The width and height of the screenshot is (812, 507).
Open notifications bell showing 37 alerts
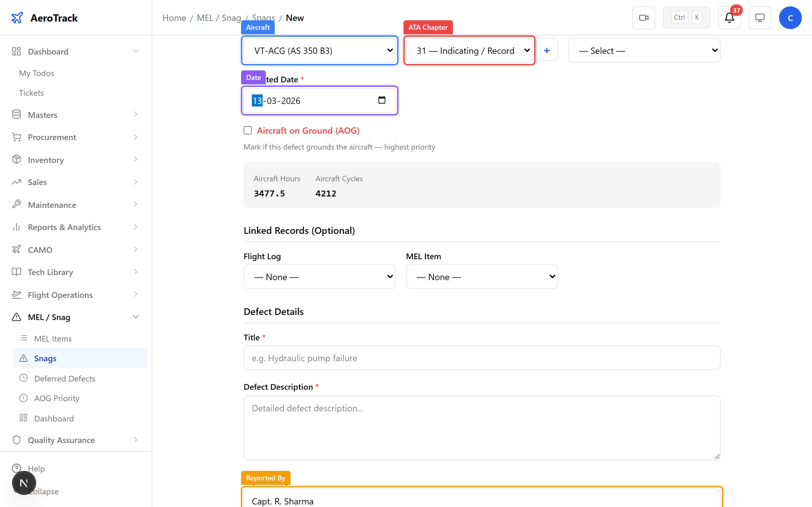click(x=729, y=17)
